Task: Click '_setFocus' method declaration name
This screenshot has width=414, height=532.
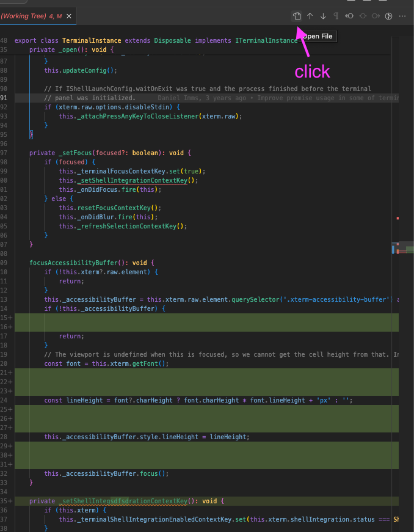Action: (x=74, y=153)
